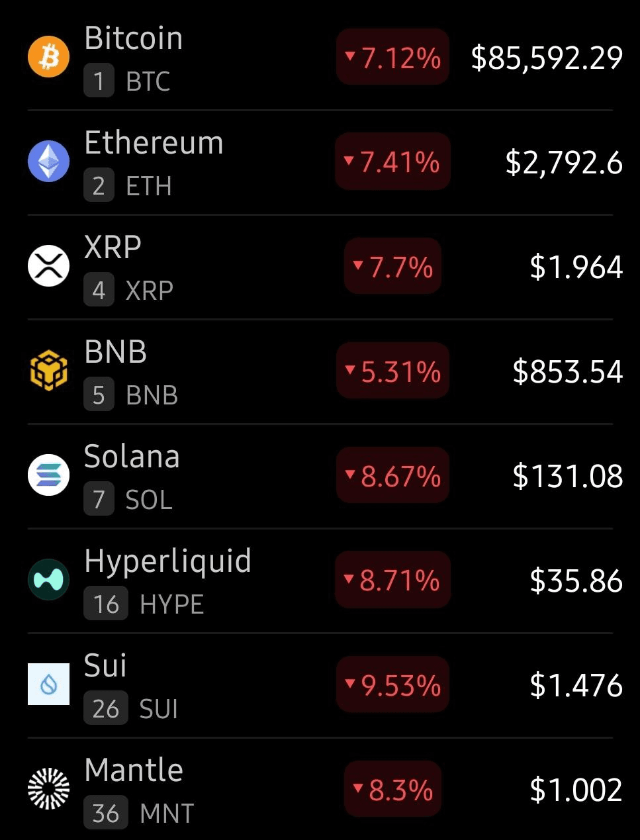Click Bitcoin's 7.12% change badge
This screenshot has height=840, width=640.
click(x=392, y=58)
